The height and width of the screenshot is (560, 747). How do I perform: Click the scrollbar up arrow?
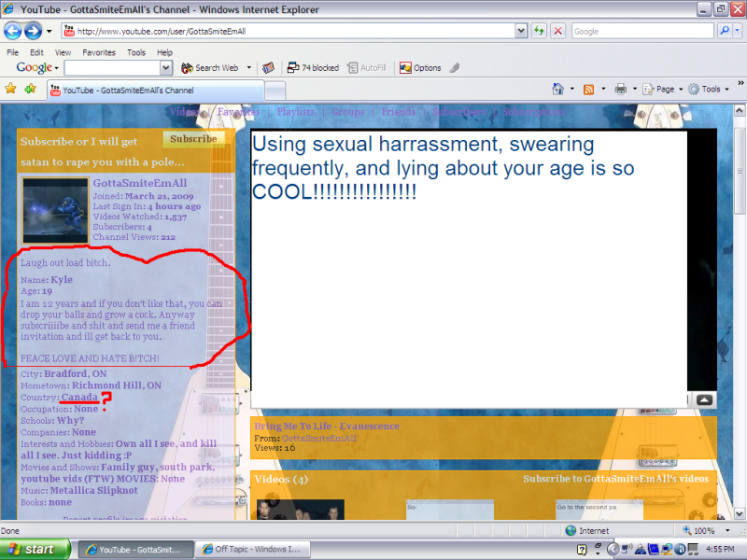pyautogui.click(x=739, y=111)
